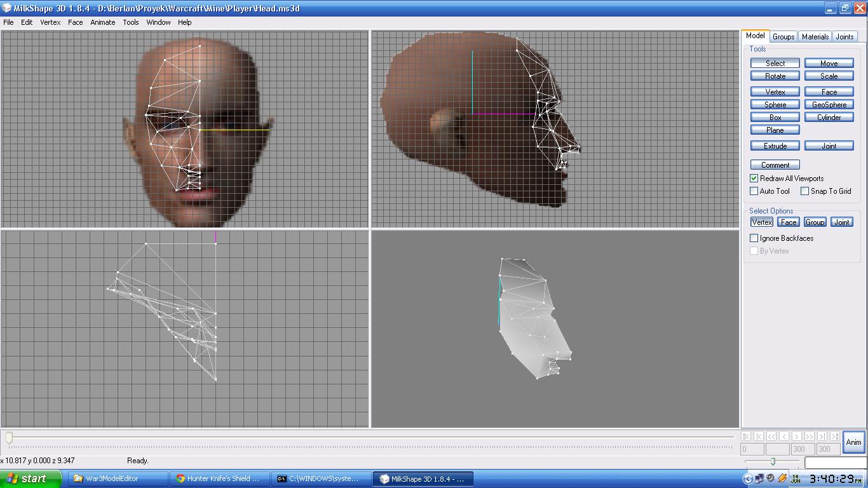This screenshot has width=868, height=488.
Task: Switch to the Materials tab
Action: [815, 37]
